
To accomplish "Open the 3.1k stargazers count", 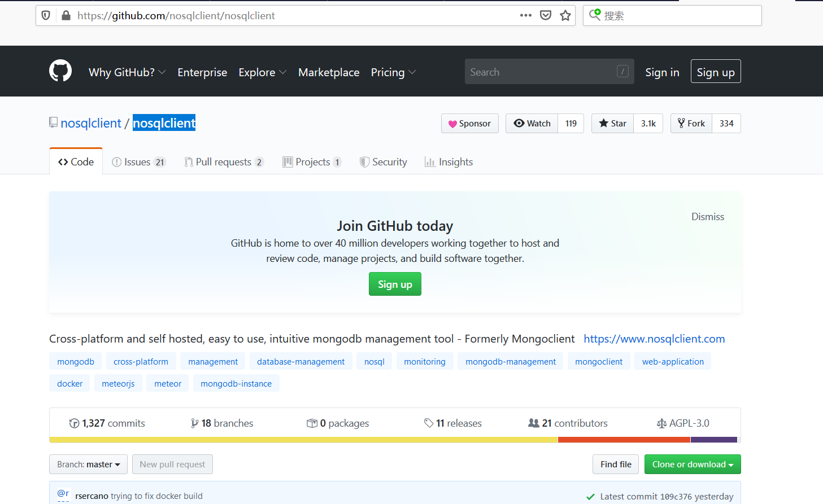I will pos(648,124).
